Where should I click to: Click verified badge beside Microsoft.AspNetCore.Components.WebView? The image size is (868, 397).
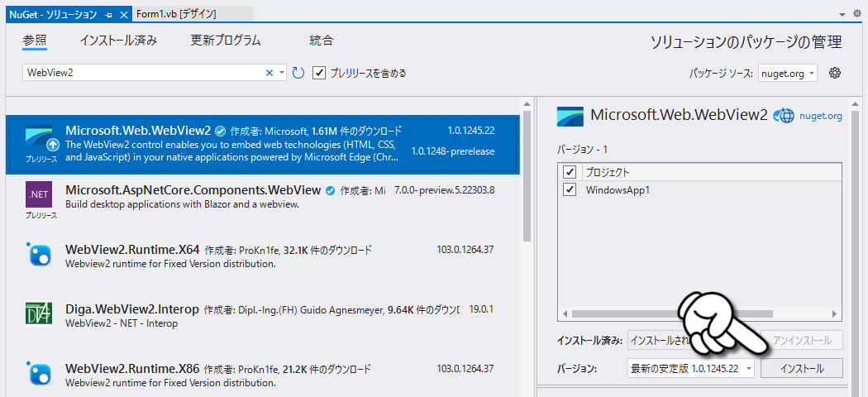pos(330,190)
